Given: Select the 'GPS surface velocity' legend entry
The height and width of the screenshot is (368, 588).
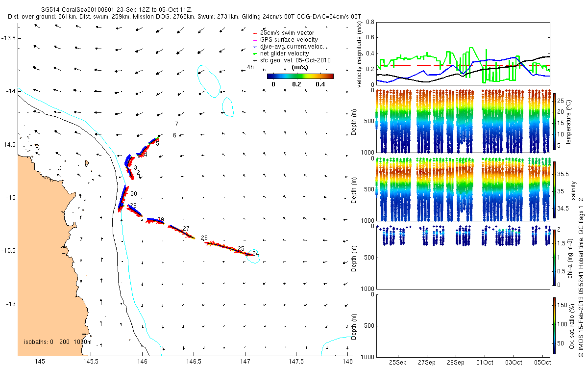Looking at the screenshot, I should (x=289, y=39).
